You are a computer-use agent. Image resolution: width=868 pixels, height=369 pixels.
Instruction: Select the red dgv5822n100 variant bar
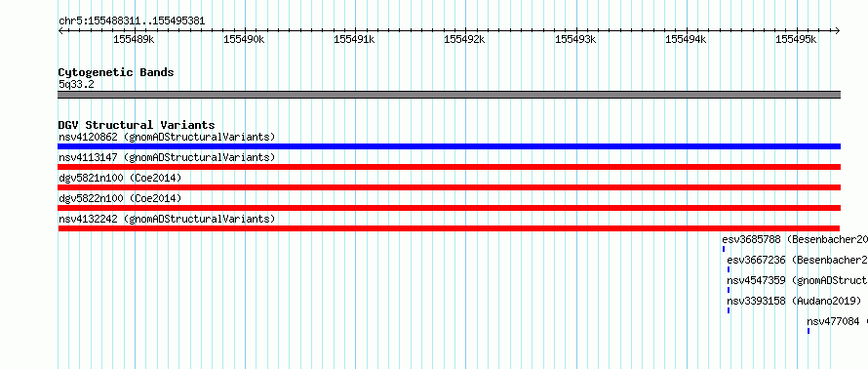(449, 208)
